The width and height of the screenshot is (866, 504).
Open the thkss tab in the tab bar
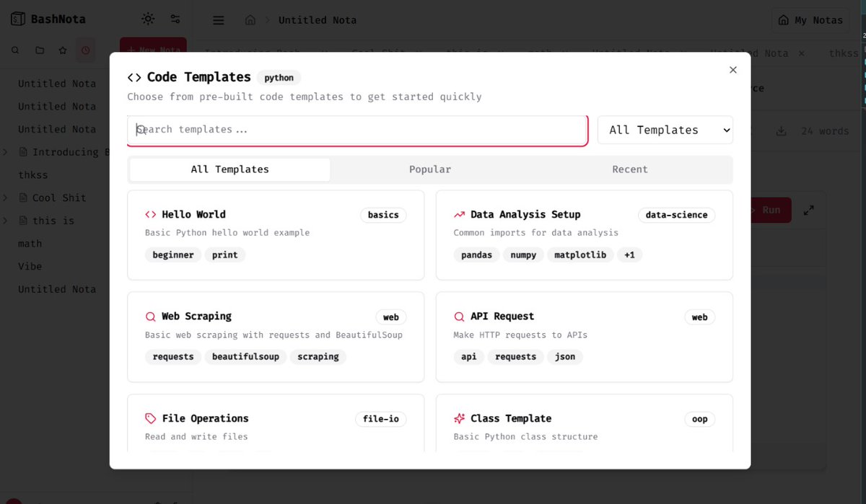click(x=843, y=53)
